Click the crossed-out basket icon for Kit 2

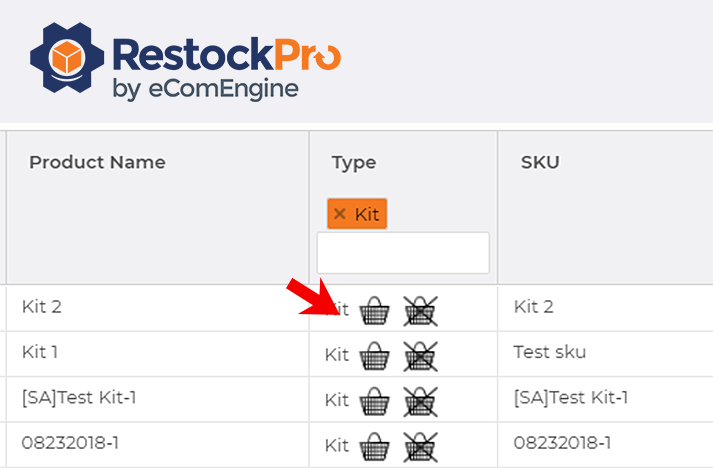(420, 311)
